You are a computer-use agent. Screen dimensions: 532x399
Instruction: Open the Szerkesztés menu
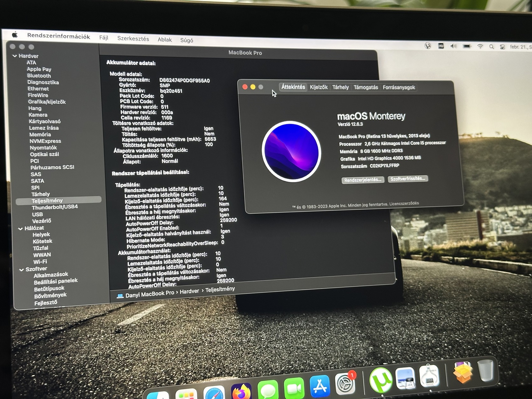133,38
